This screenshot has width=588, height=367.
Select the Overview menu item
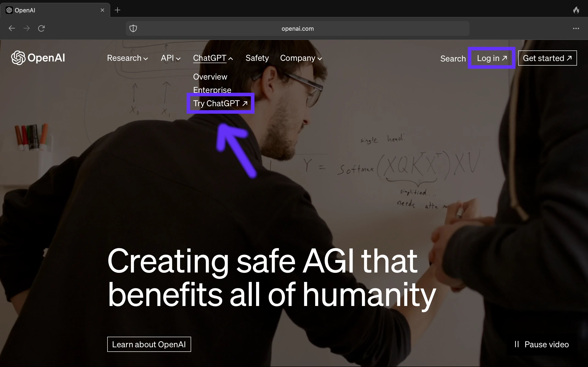point(210,77)
